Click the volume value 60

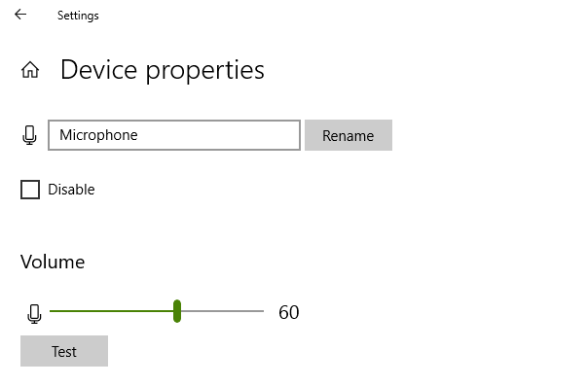(x=289, y=312)
